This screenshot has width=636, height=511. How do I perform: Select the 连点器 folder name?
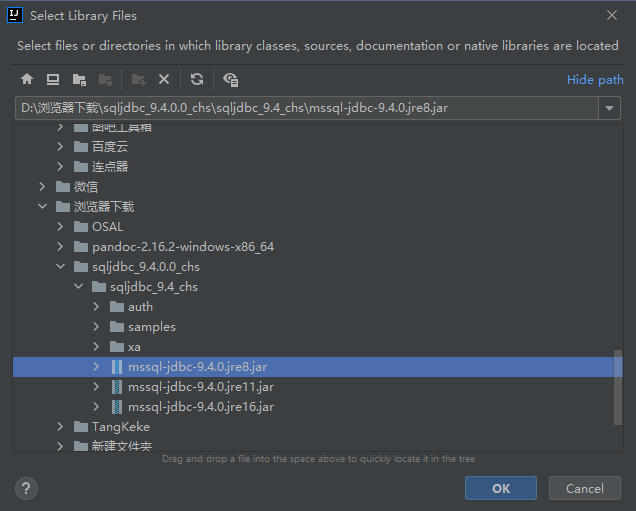click(110, 167)
